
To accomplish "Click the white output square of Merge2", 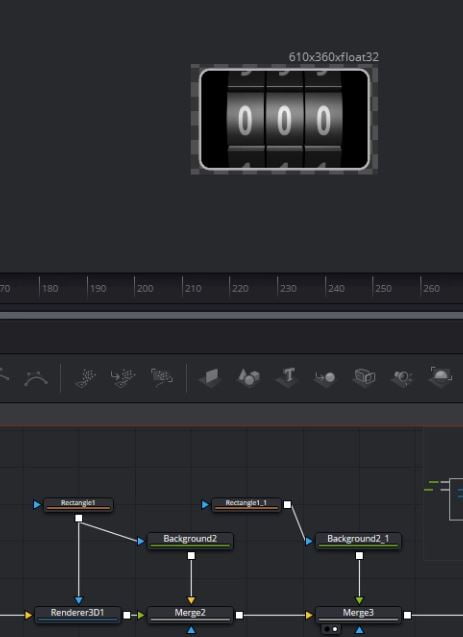I will (239, 615).
